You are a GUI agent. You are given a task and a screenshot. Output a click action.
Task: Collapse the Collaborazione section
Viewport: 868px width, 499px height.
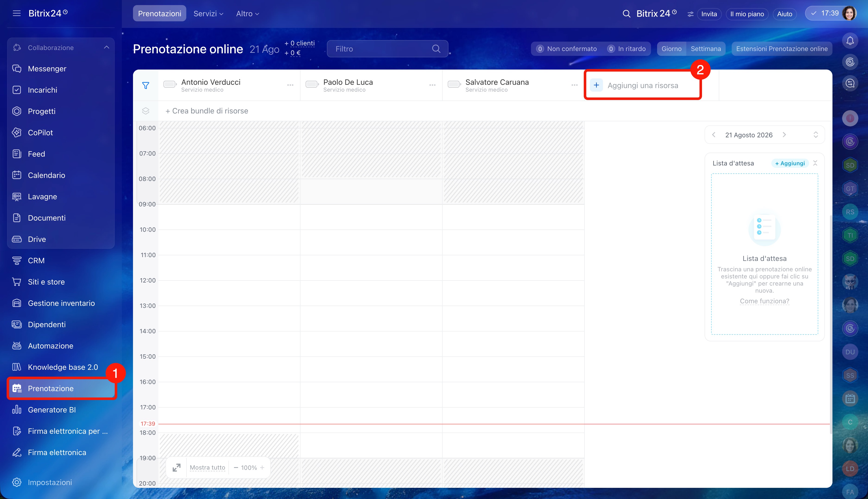tap(107, 47)
